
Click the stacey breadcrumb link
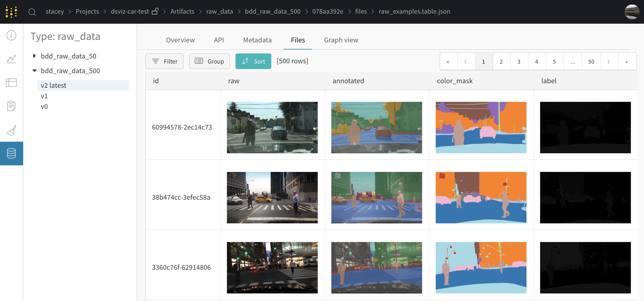55,12
